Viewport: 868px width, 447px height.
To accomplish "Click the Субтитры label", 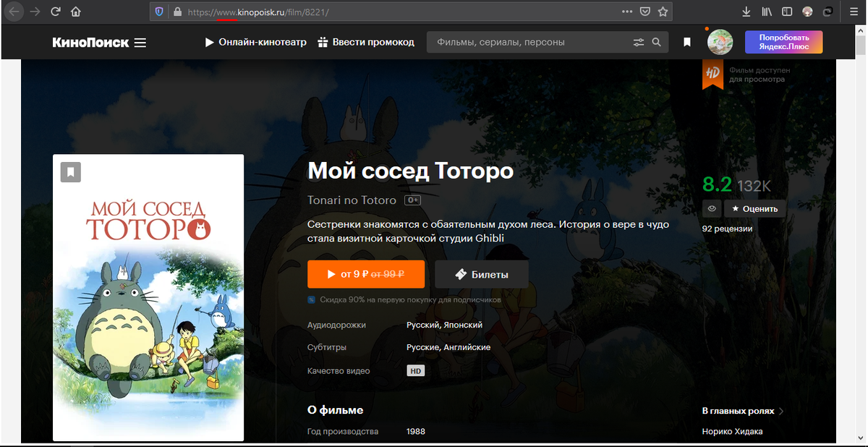I will 327,347.
